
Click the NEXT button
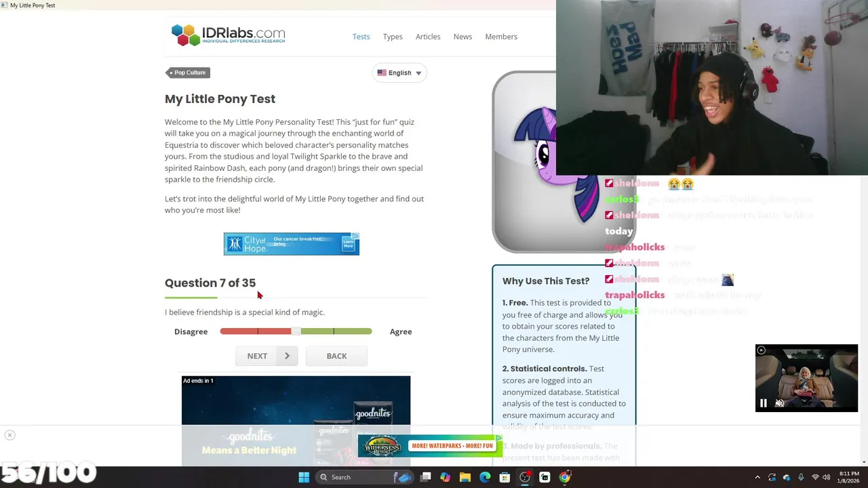[266, 356]
